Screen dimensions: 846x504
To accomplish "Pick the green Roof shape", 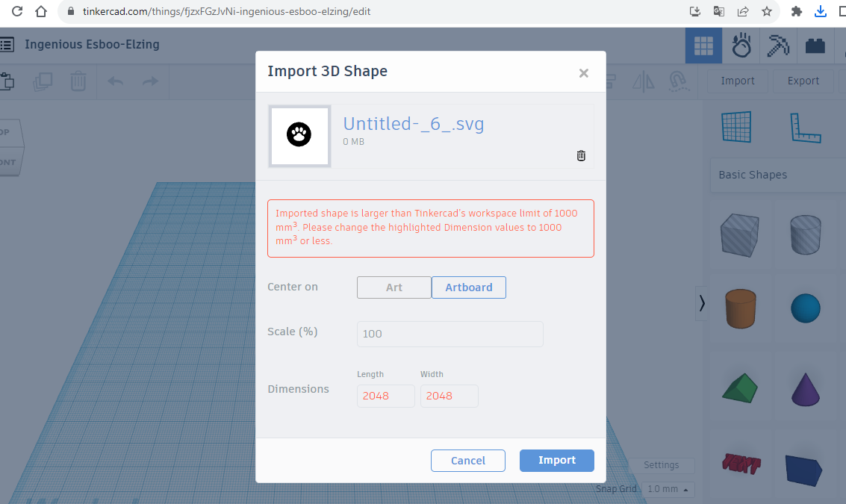I will 740,388.
